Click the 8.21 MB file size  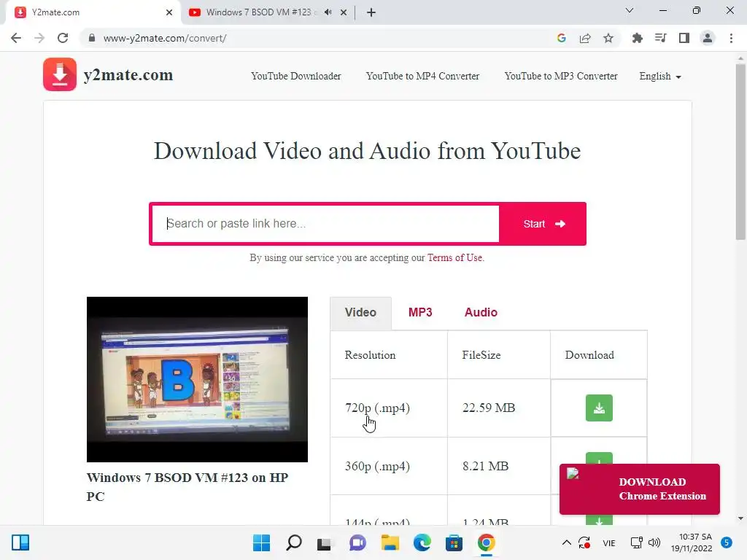tap(485, 466)
